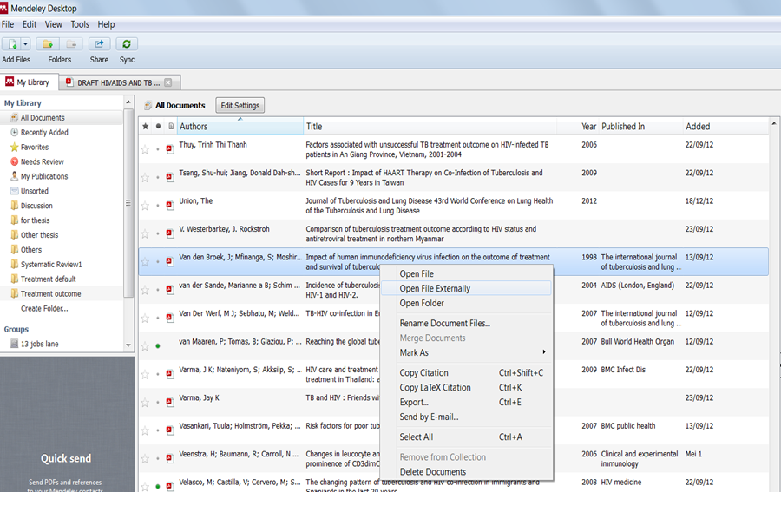Switch to the My Library tab
The height and width of the screenshot is (532, 781).
point(29,82)
